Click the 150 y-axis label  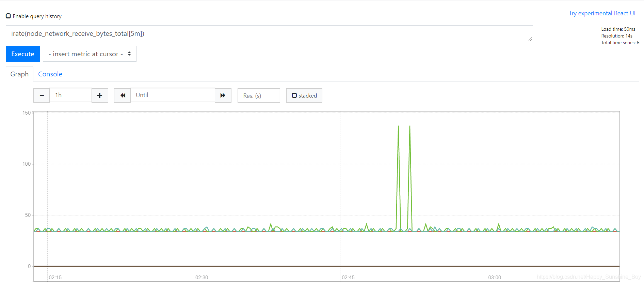(27, 113)
